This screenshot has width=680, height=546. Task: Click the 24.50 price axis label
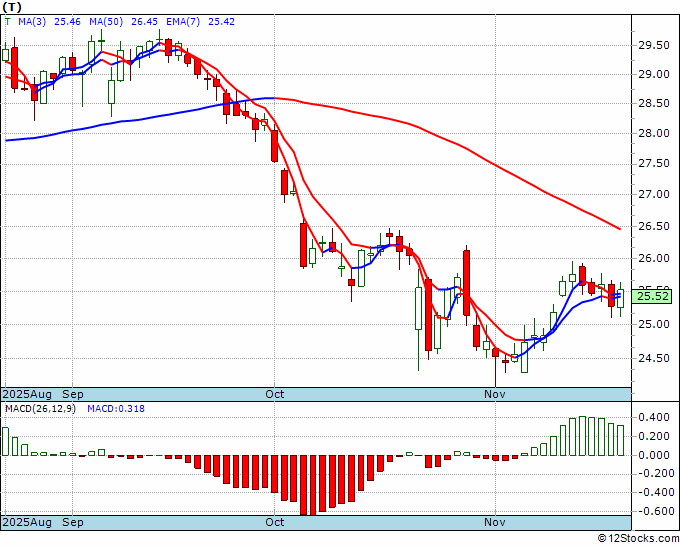click(x=654, y=358)
